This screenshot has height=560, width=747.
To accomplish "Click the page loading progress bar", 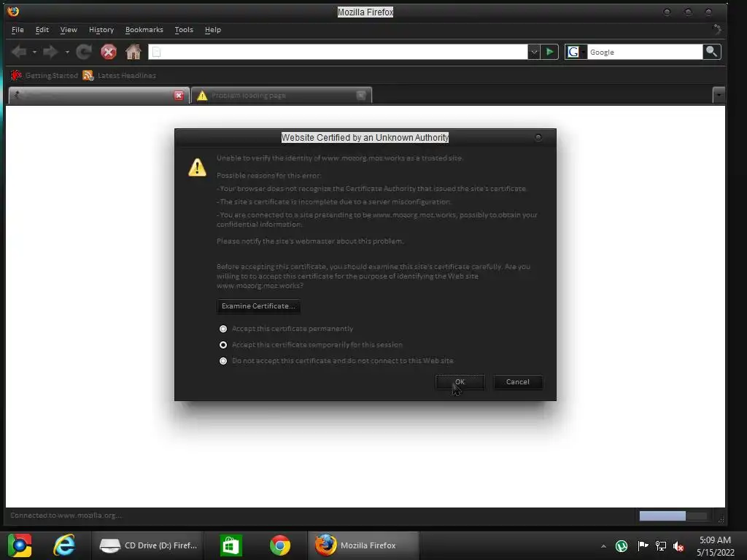I will [673, 516].
